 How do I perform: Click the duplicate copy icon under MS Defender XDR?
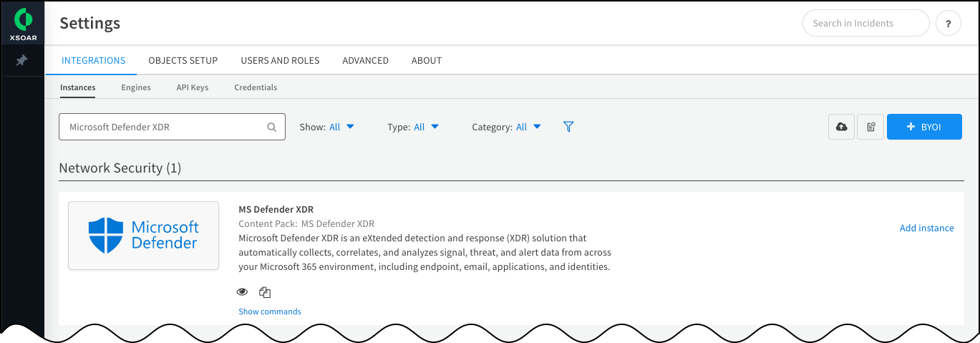(x=265, y=292)
